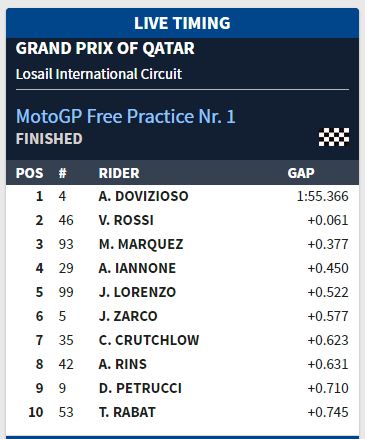Choose the A. Iannone row
Viewport: 365px width, 439px height.
[x=182, y=268]
